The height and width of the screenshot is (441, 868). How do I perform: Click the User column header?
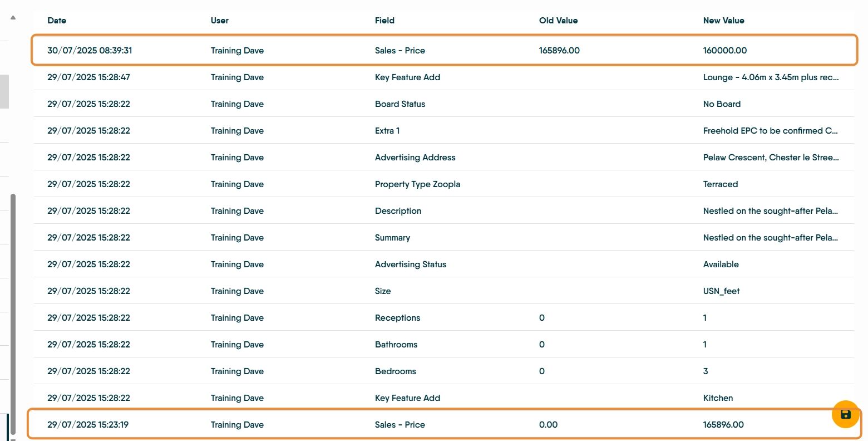(x=220, y=21)
